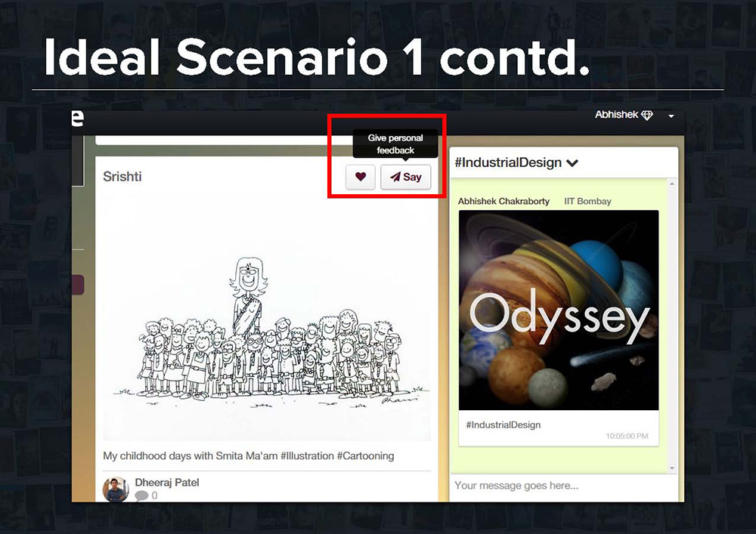Open the account dropdown caret
The width and height of the screenshot is (756, 534).
tap(671, 116)
